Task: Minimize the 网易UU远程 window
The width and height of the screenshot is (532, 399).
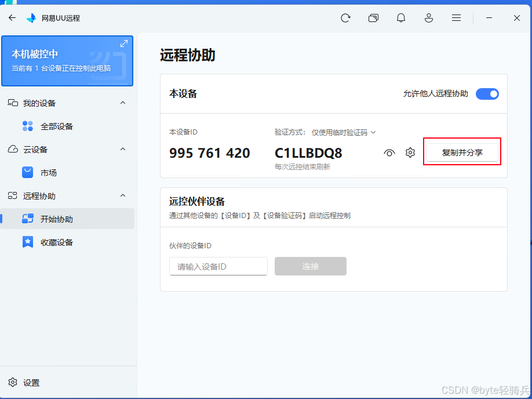Action: (x=489, y=17)
